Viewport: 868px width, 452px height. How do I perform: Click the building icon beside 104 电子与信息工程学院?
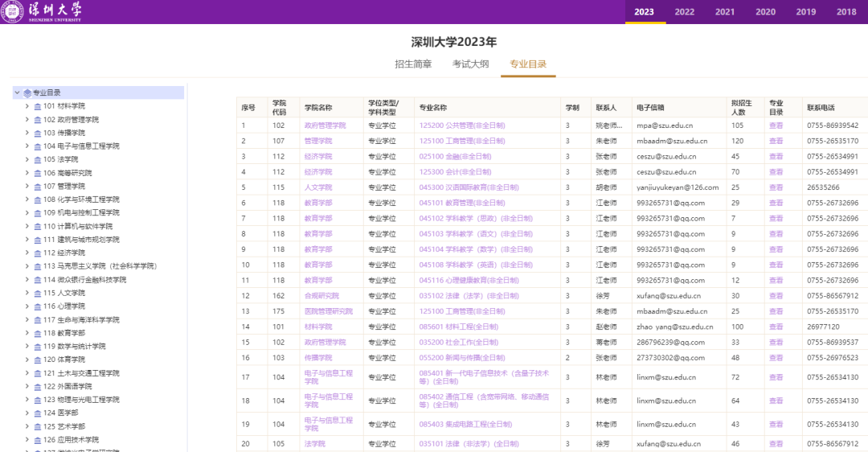pyautogui.click(x=38, y=146)
